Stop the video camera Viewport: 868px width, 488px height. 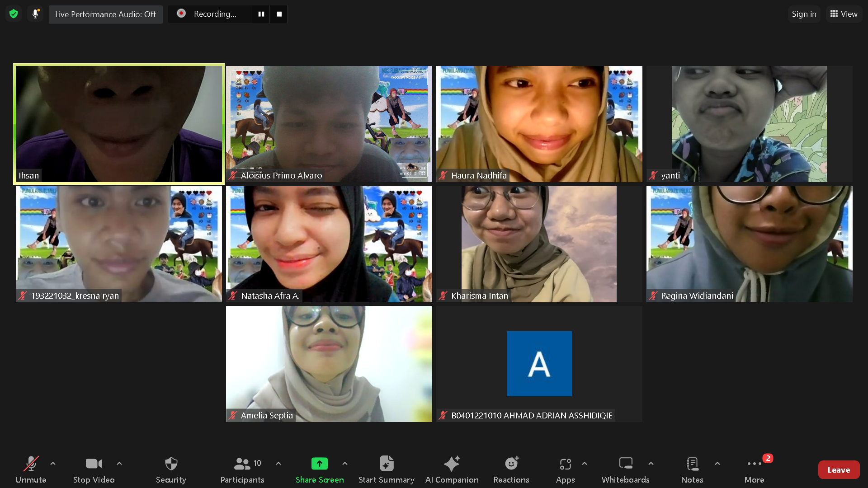[x=94, y=469]
